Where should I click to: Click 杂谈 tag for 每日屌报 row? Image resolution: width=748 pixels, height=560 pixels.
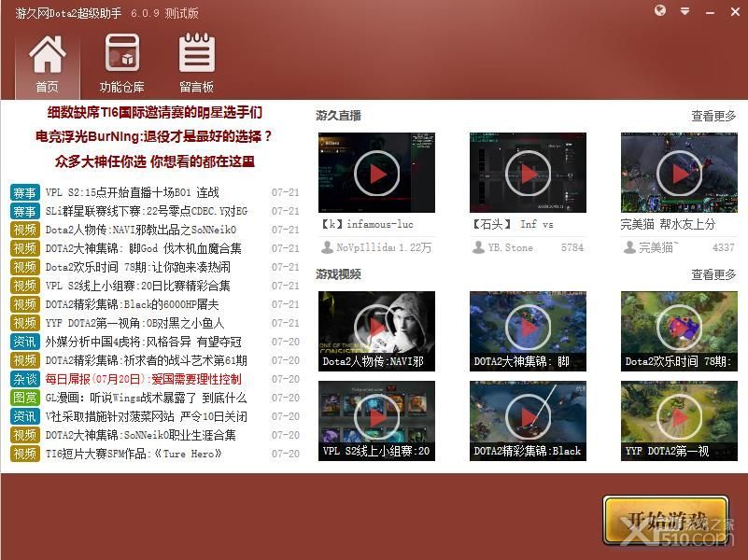click(25, 379)
